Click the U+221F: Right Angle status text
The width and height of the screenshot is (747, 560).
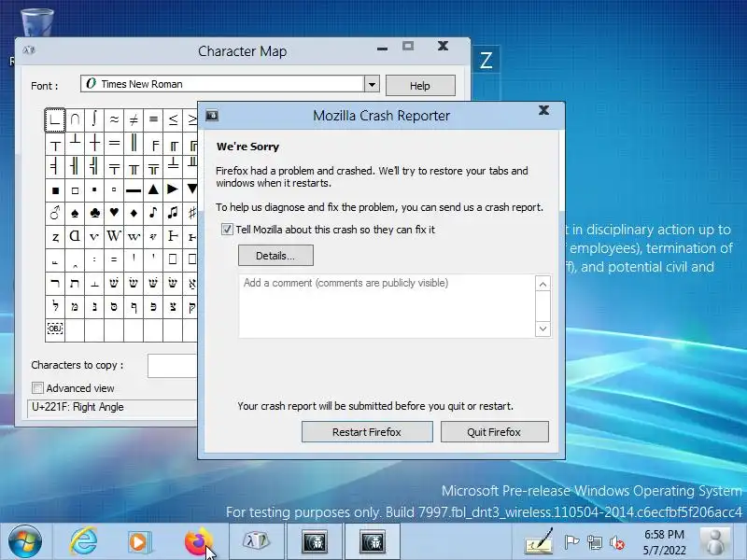78,407
